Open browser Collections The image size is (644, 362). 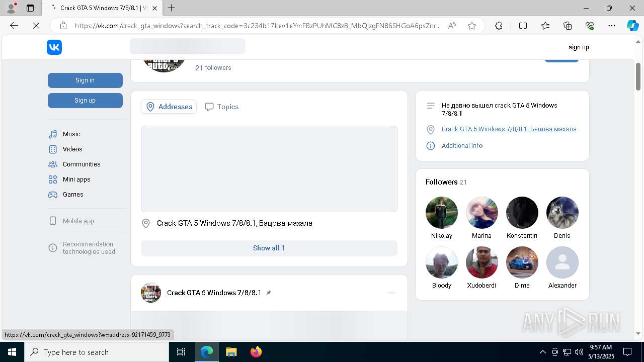click(568, 26)
